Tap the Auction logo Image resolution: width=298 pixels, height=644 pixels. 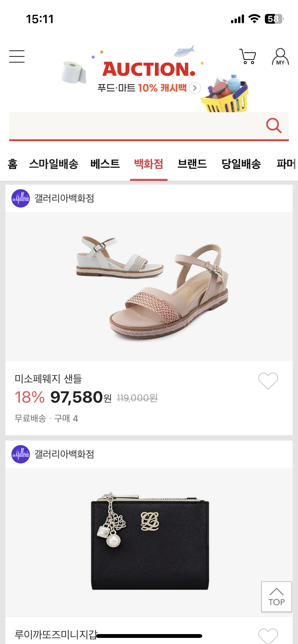tap(149, 69)
